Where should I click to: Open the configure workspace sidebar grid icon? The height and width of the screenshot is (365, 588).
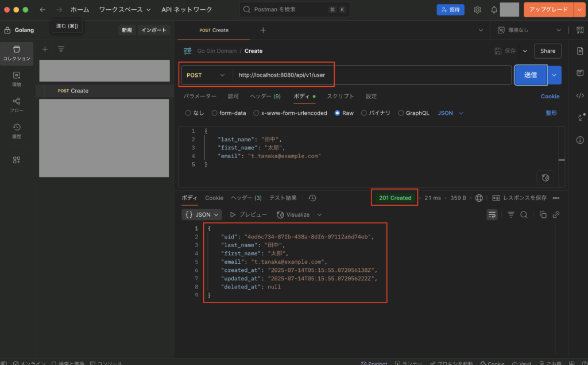[x=17, y=160]
